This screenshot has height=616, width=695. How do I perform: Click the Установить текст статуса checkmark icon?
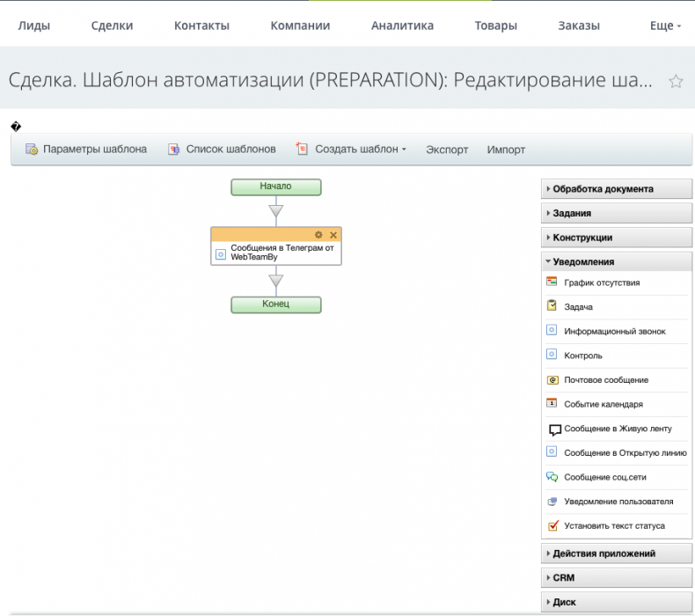coord(552,526)
